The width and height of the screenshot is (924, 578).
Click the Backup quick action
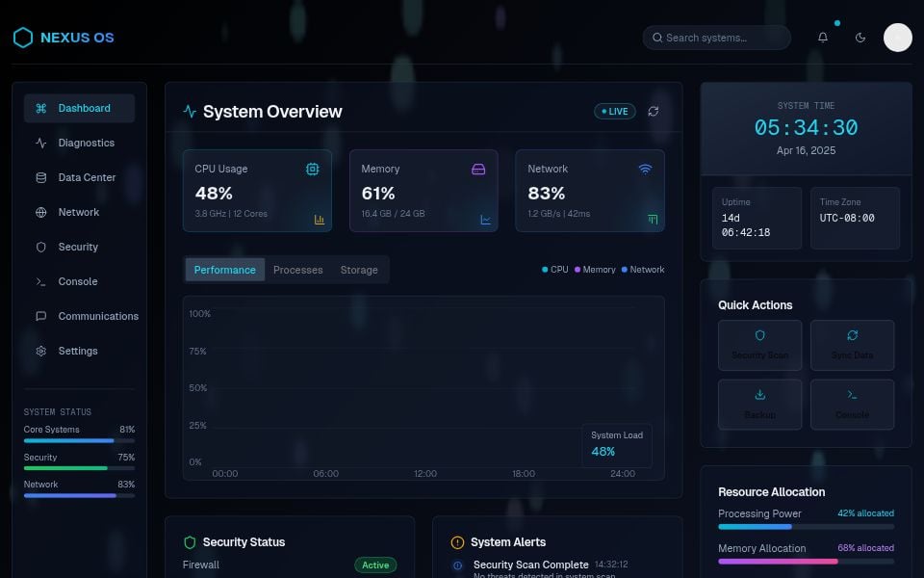(x=759, y=404)
